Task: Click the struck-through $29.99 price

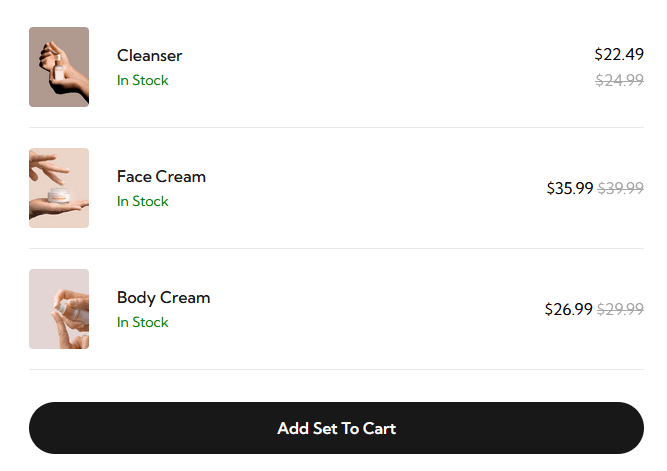Action: 620,309
